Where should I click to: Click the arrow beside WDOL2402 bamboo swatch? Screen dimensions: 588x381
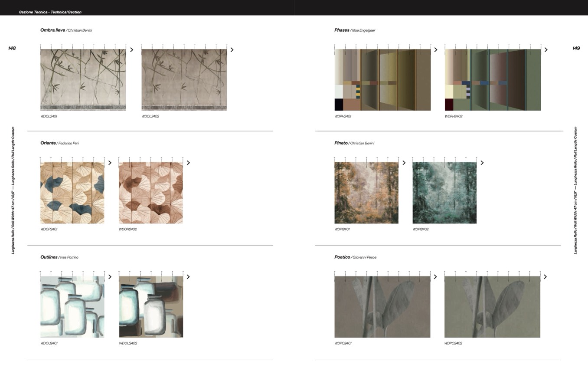(232, 50)
